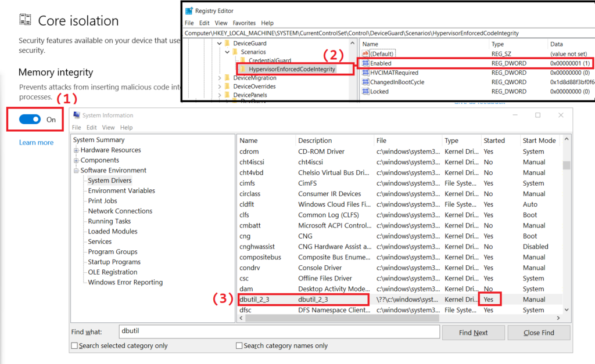Open the Registry Editor Help menu
Image resolution: width=595 pixels, height=364 pixels.
pos(267,23)
